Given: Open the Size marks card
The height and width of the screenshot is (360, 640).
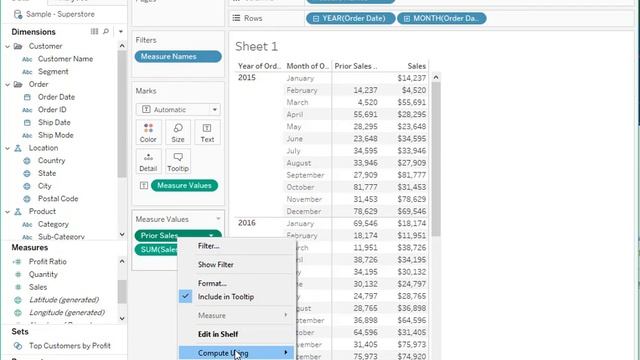Looking at the screenshot, I should coord(178,132).
